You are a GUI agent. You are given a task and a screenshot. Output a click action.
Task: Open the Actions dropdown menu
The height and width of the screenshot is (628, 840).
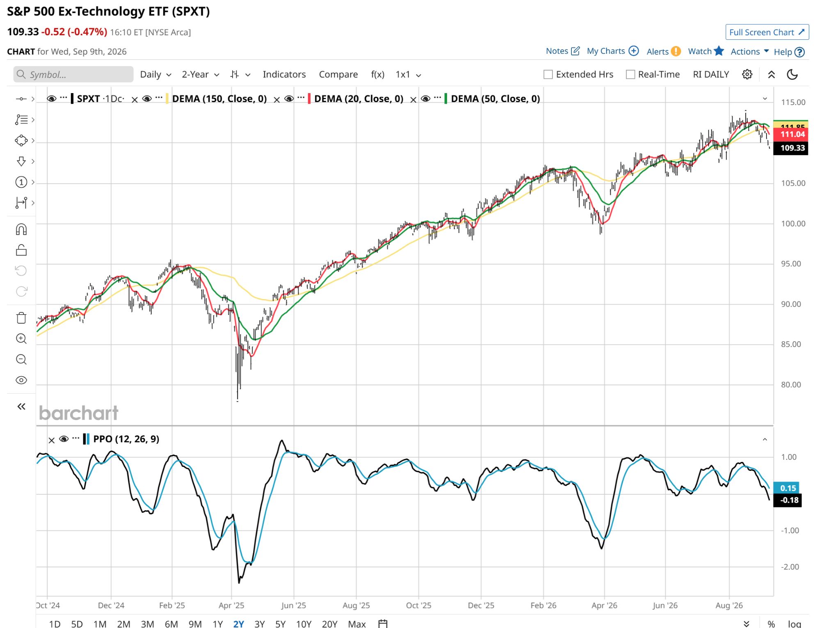(x=749, y=52)
